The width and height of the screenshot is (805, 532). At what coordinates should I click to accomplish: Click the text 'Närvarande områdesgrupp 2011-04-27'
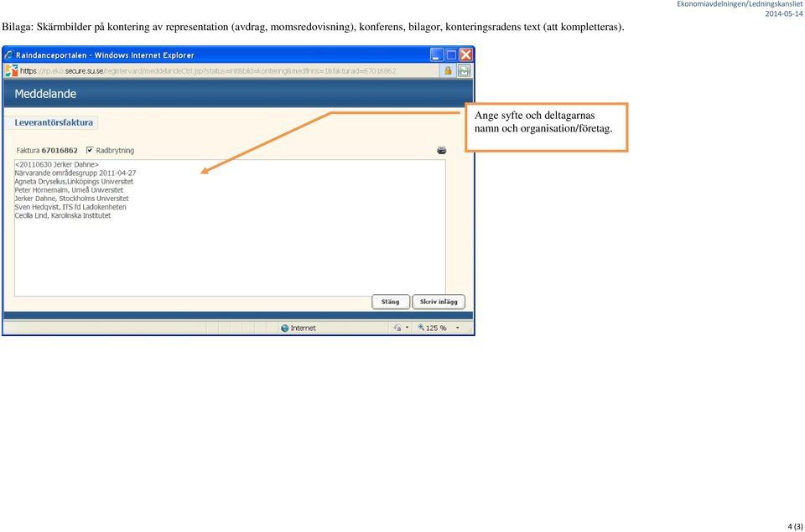pos(75,173)
